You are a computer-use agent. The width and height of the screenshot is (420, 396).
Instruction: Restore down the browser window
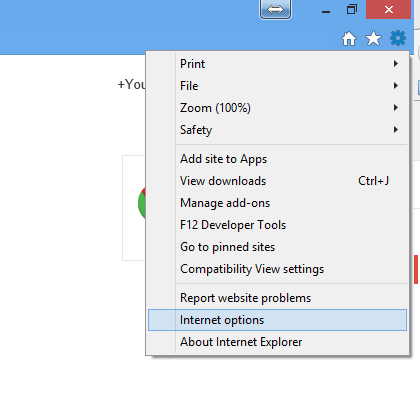point(352,9)
